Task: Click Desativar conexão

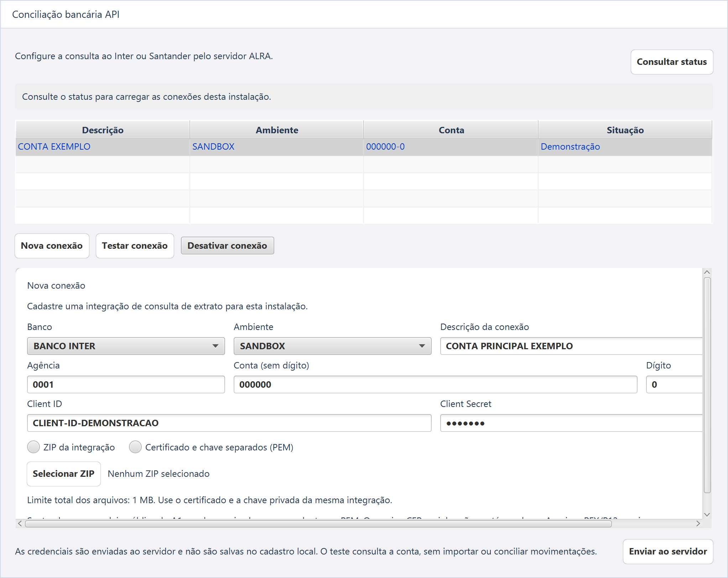Action: pos(227,246)
